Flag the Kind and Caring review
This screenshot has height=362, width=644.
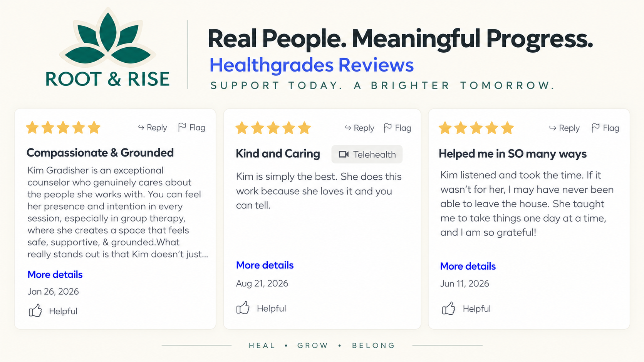tap(397, 128)
